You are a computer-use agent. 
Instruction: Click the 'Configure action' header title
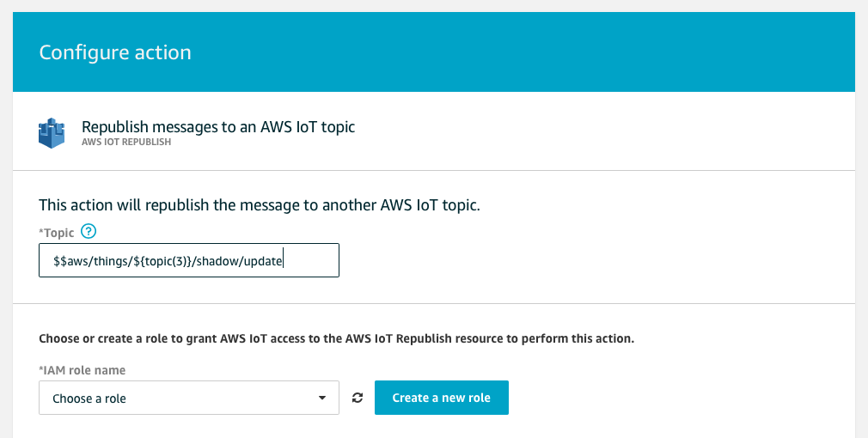115,52
